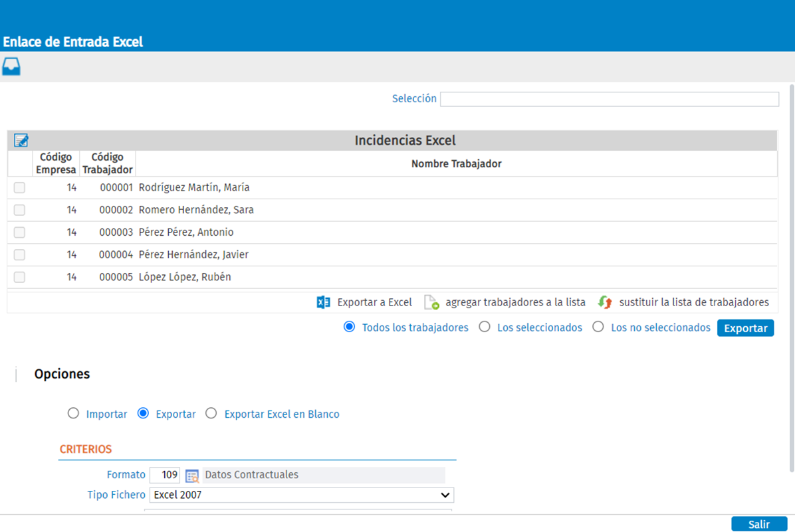The height and width of the screenshot is (532, 795).
Task: Check the box for Romero Hernández, Sara
Action: tap(19, 211)
